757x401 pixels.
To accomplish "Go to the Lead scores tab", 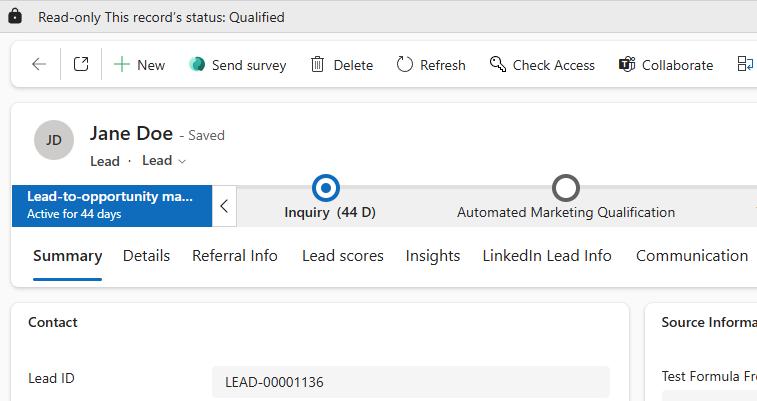I will point(343,256).
